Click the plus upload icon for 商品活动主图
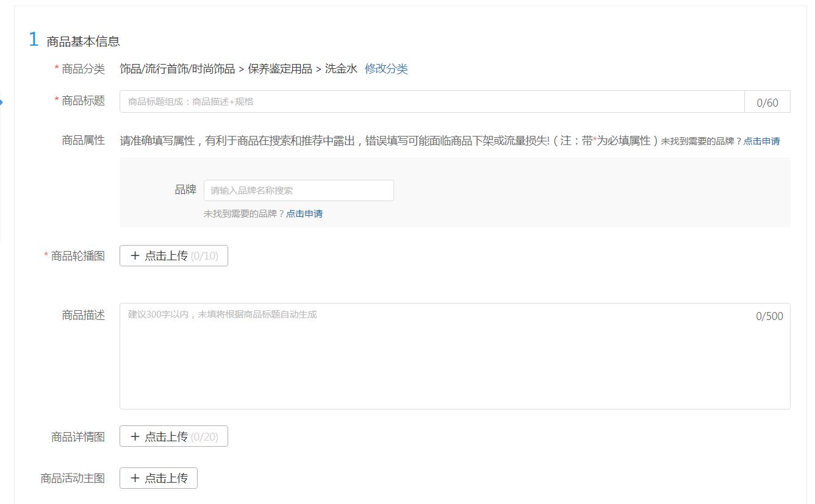This screenshot has width=815, height=504. [x=135, y=478]
